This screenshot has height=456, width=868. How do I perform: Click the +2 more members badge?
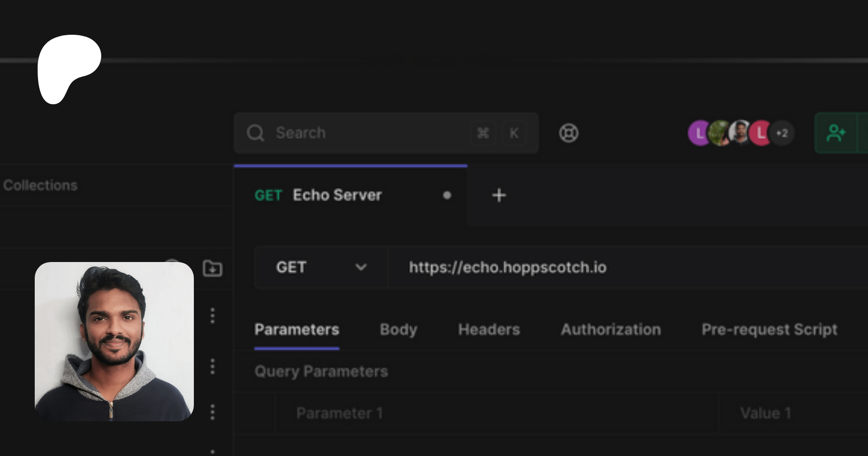tap(782, 133)
